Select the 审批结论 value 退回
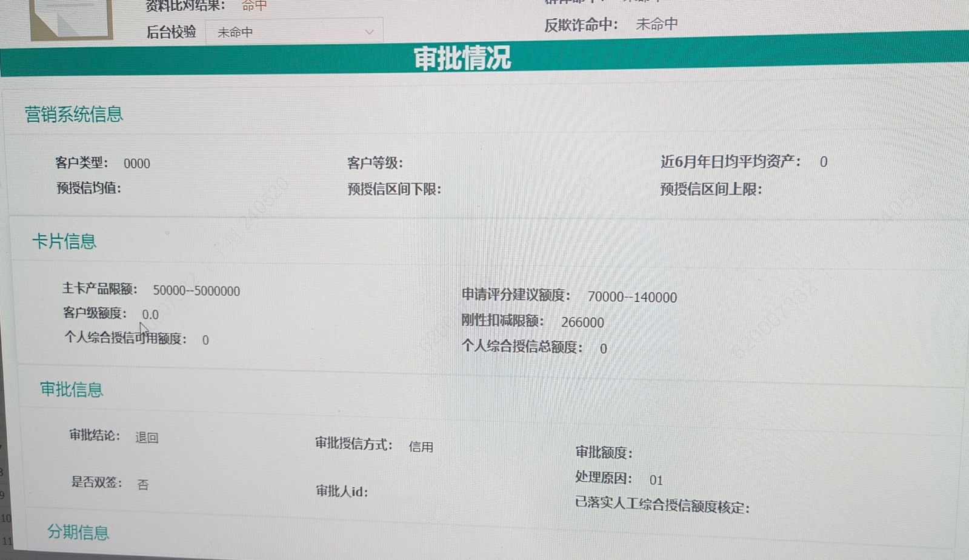Viewport: 969px width, 560px height. [x=147, y=438]
